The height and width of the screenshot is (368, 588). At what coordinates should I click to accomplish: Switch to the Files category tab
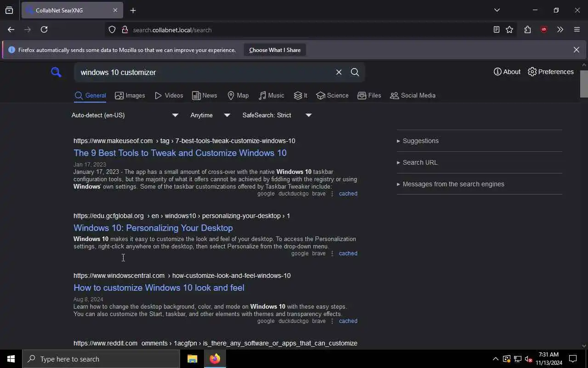tap(369, 95)
